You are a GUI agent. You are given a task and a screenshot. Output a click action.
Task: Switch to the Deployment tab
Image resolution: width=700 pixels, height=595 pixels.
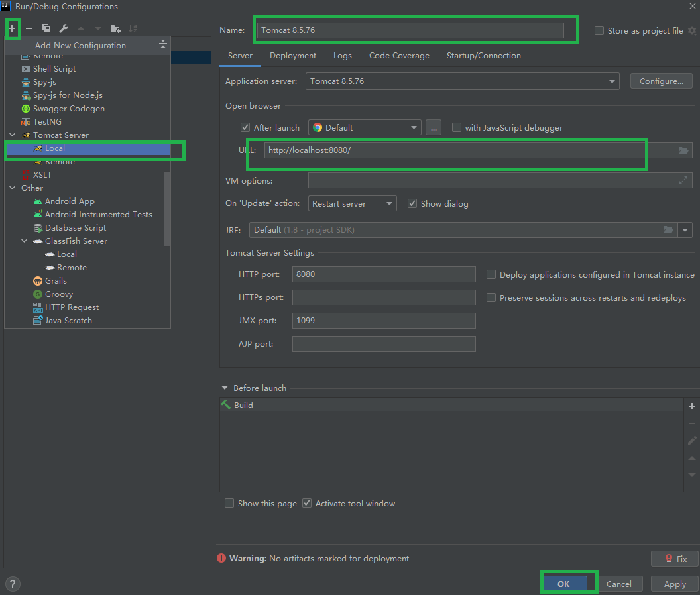[293, 56]
